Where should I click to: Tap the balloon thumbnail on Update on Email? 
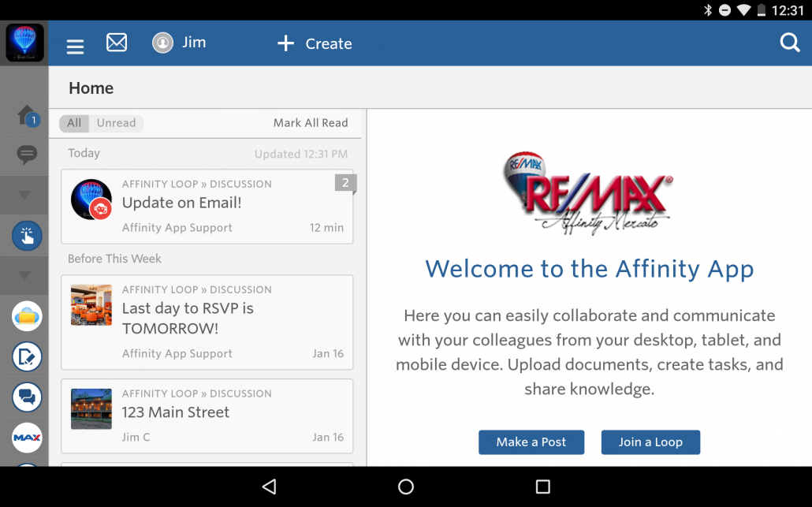[x=91, y=199]
